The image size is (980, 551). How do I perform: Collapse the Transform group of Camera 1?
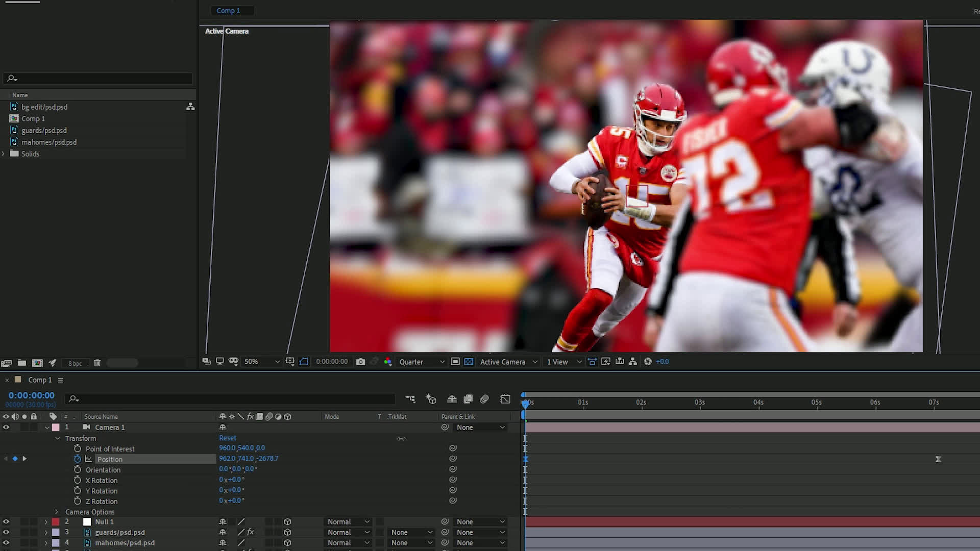click(x=58, y=438)
